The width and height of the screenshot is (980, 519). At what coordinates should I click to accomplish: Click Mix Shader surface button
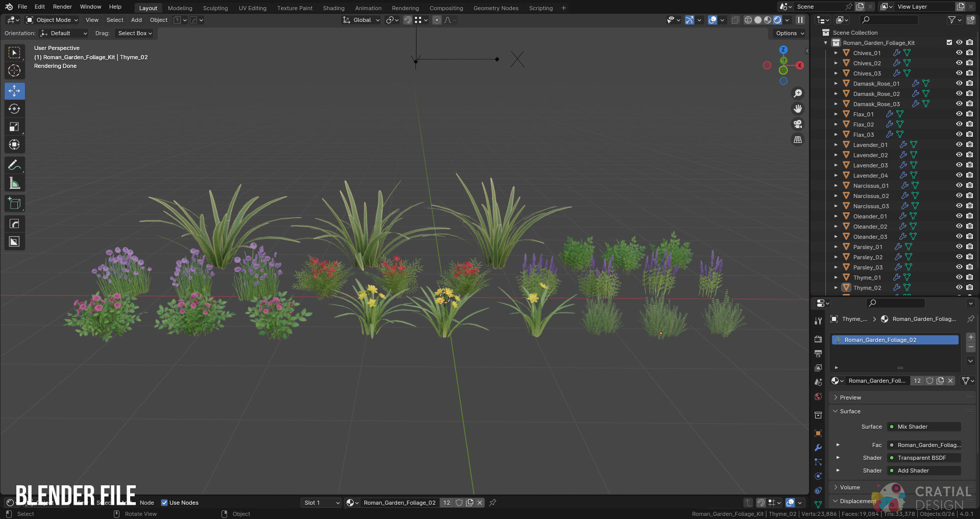(924, 427)
